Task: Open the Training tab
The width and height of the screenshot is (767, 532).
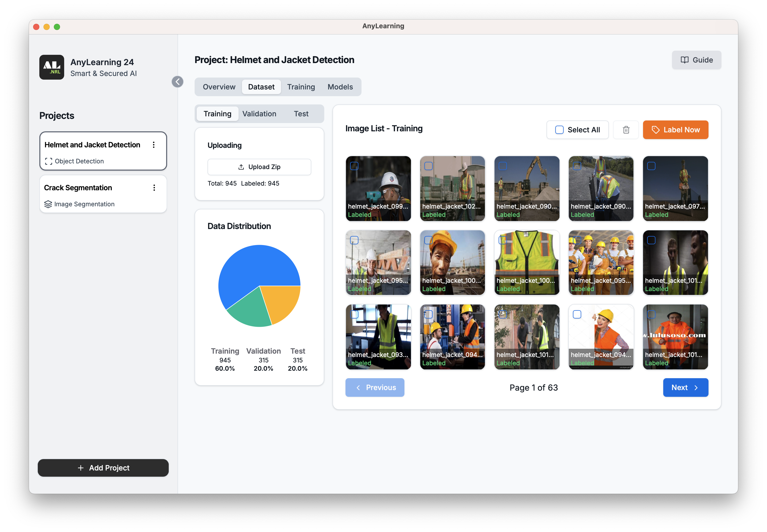Action: click(300, 87)
